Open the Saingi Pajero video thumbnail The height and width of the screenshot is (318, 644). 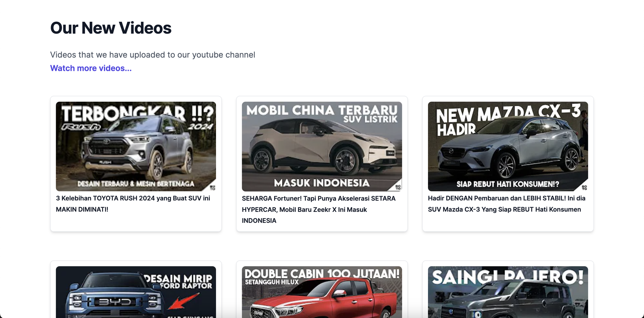(x=508, y=292)
